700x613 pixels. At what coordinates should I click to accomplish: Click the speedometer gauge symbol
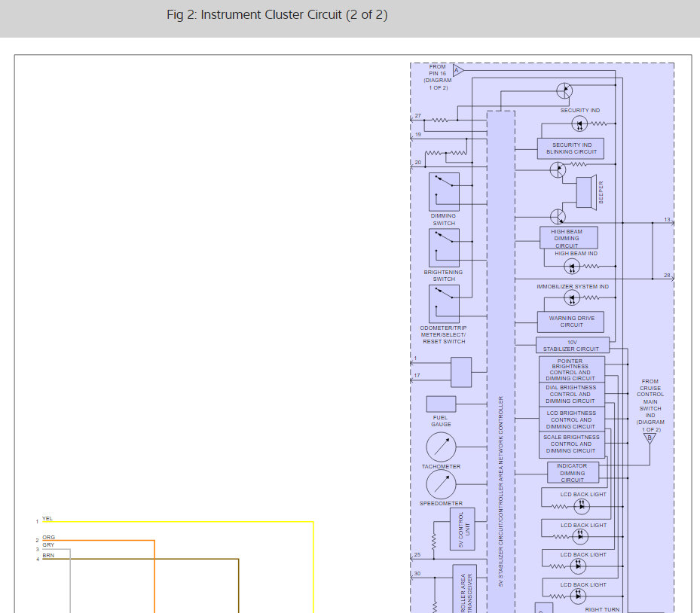(441, 484)
